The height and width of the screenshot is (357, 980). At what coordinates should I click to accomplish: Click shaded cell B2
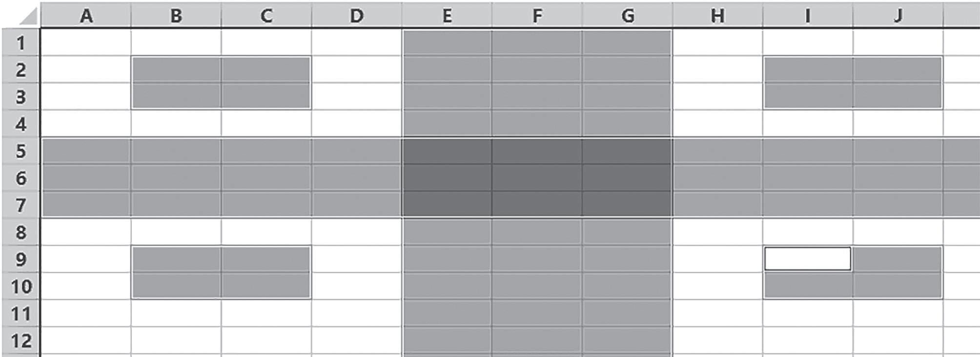pos(176,70)
